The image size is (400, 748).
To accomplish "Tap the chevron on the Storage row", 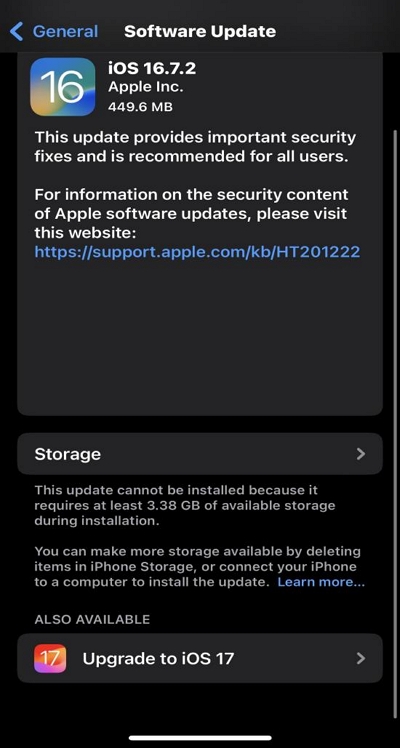I will coord(361,454).
